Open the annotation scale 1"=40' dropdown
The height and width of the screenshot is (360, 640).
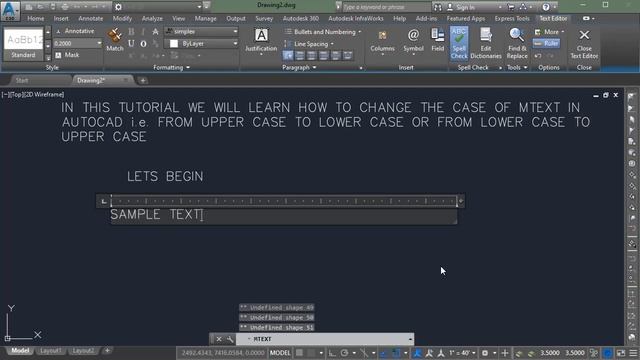462,353
